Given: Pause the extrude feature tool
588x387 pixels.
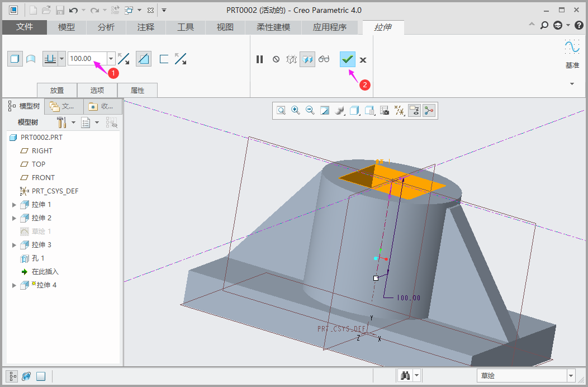Looking at the screenshot, I should tap(259, 59).
